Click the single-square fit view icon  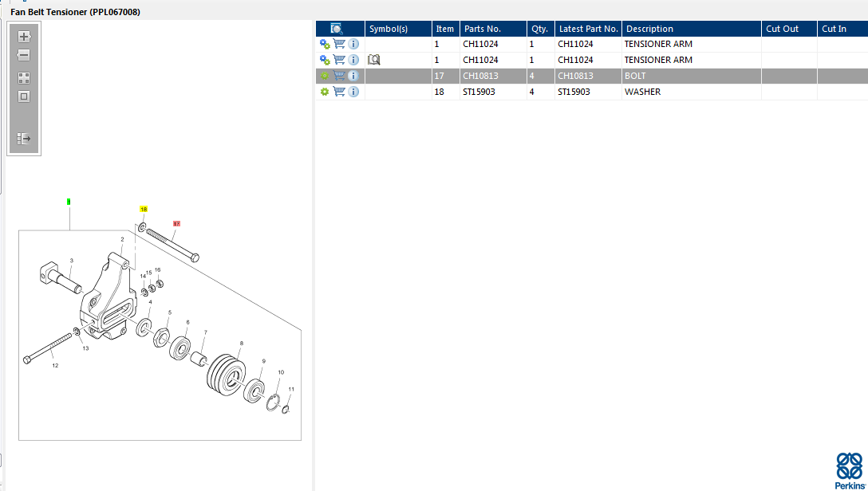24,96
